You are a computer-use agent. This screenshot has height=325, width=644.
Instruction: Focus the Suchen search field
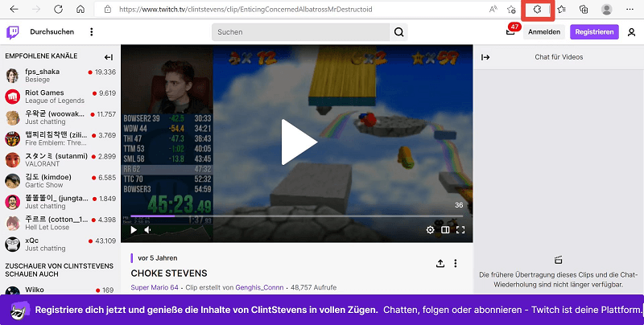(300, 32)
